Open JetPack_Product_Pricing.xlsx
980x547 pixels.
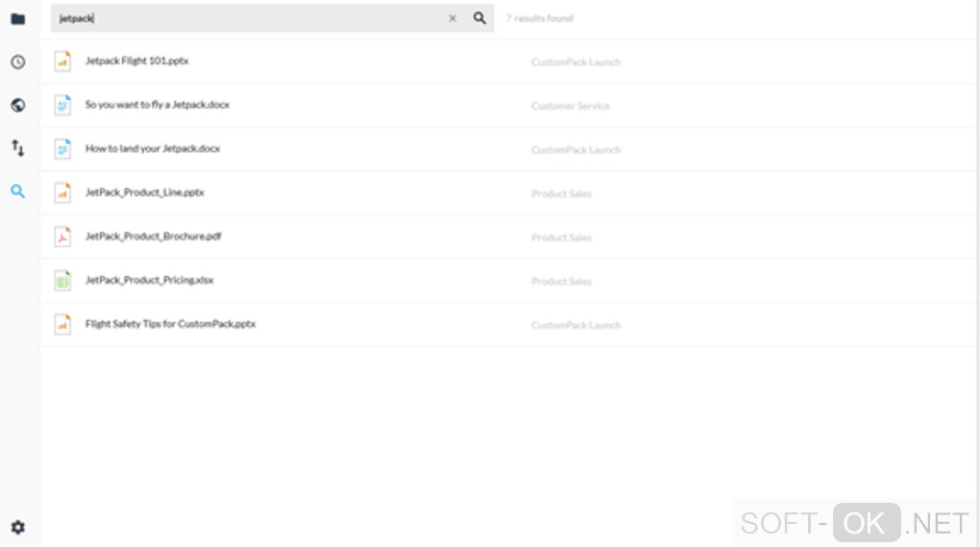149,281
